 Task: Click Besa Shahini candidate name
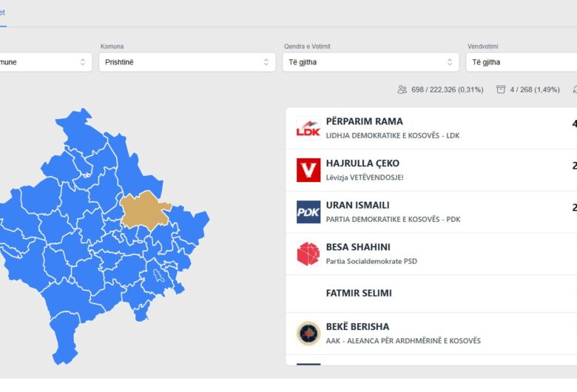tap(358, 247)
